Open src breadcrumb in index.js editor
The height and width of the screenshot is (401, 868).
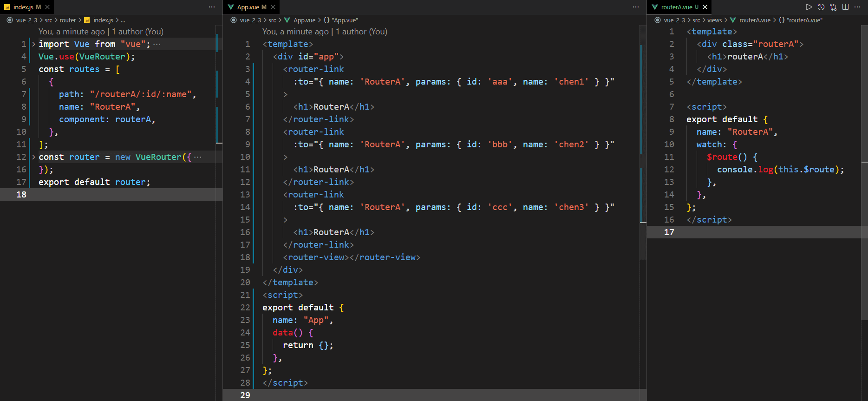[48, 20]
